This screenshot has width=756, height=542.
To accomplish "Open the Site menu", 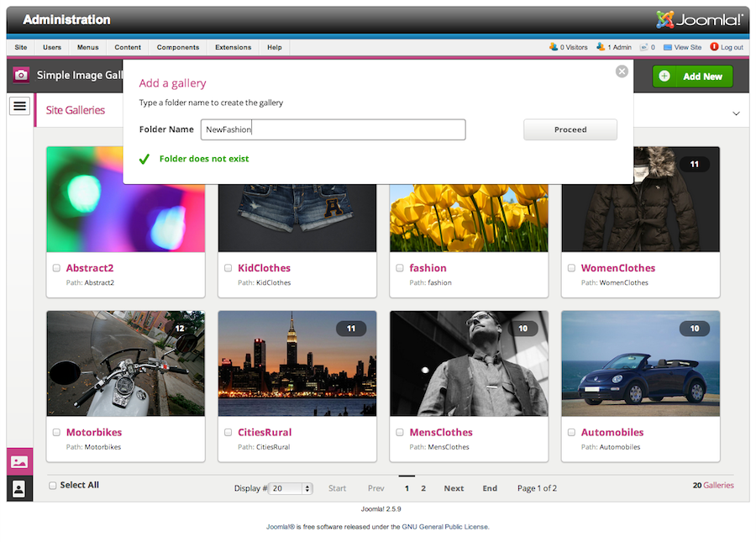I will click(21, 47).
